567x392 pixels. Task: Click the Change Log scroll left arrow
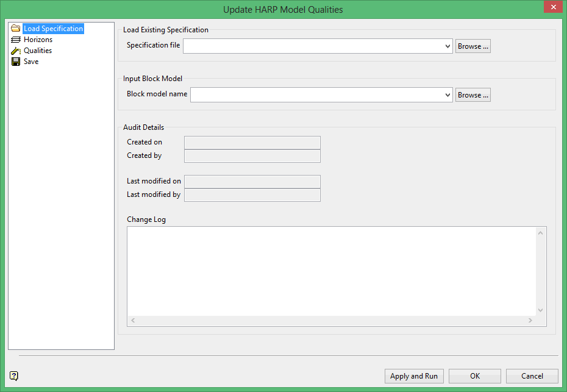coord(132,321)
